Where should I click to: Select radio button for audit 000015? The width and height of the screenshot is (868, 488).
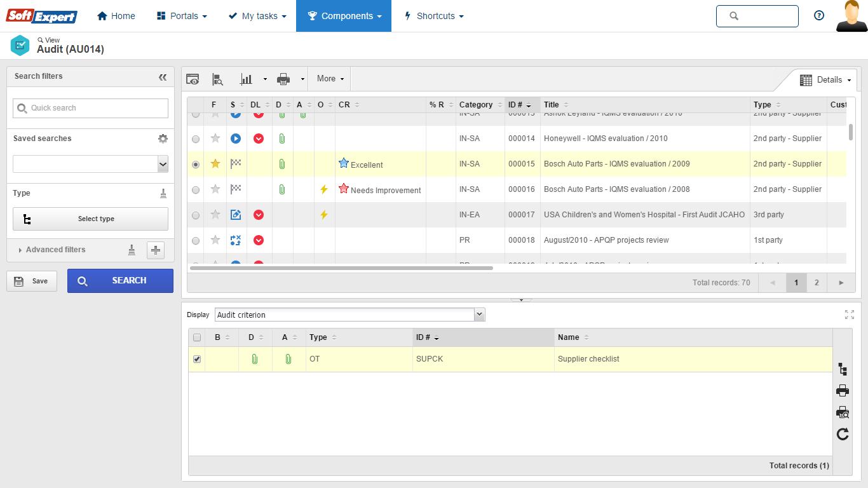196,164
